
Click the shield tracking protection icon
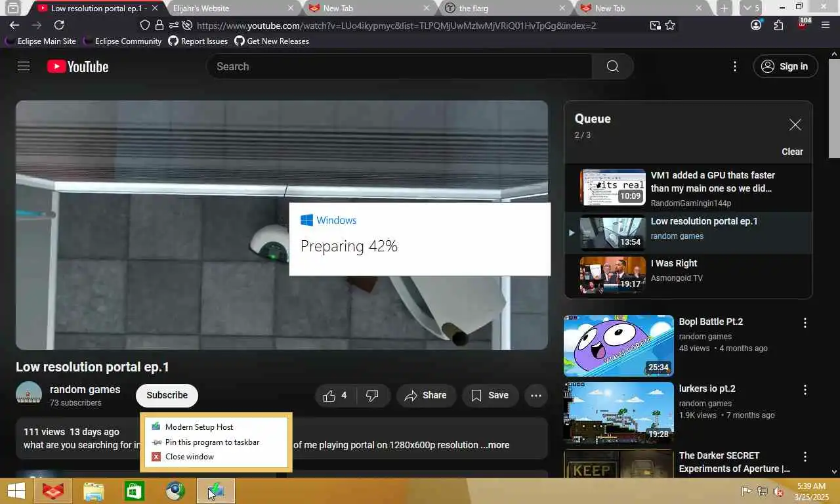point(146,26)
